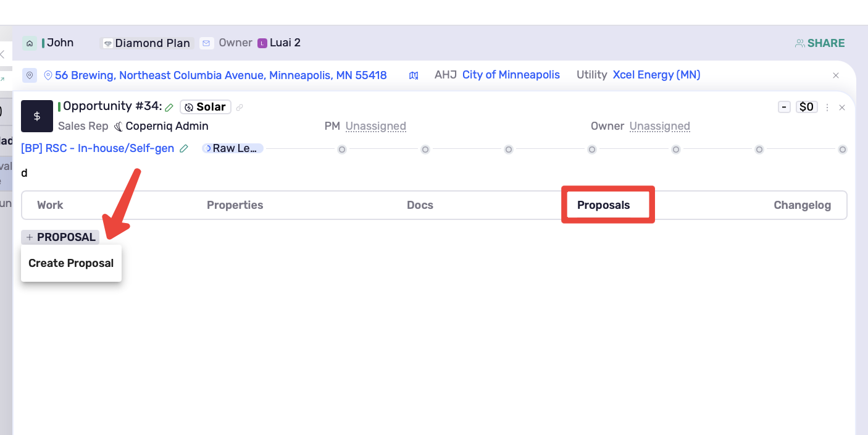868x435 pixels.
Task: Open the three-dot opportunity options menu
Action: coord(827,108)
